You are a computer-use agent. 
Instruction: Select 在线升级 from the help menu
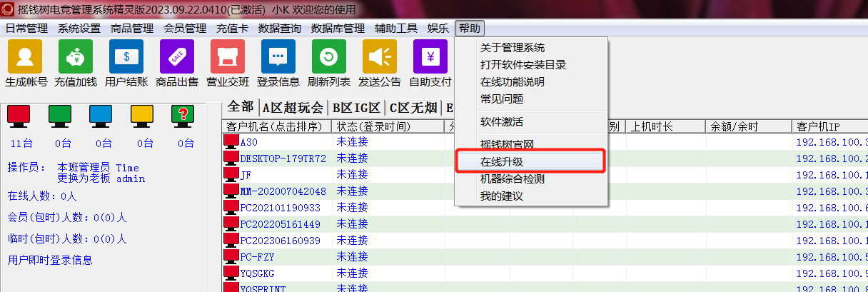click(x=502, y=162)
